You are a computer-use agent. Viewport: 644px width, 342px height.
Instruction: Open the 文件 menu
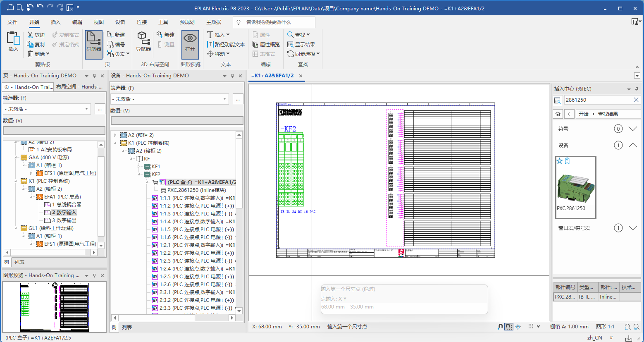[12, 22]
